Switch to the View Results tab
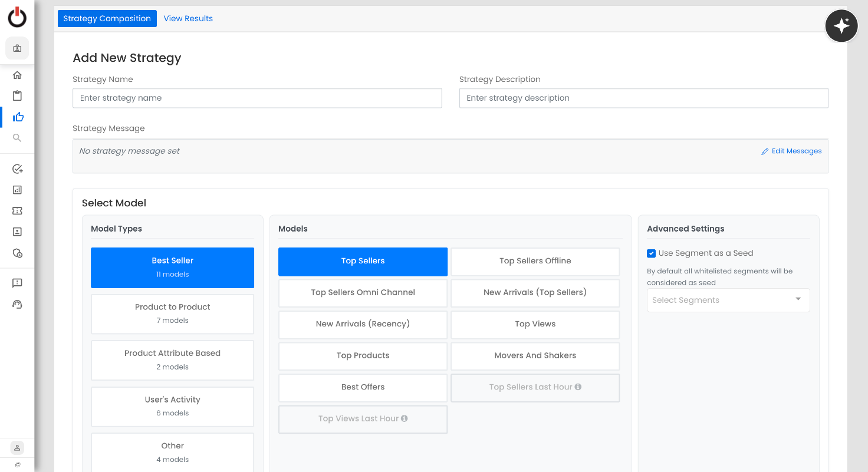The height and width of the screenshot is (472, 868). 188,19
